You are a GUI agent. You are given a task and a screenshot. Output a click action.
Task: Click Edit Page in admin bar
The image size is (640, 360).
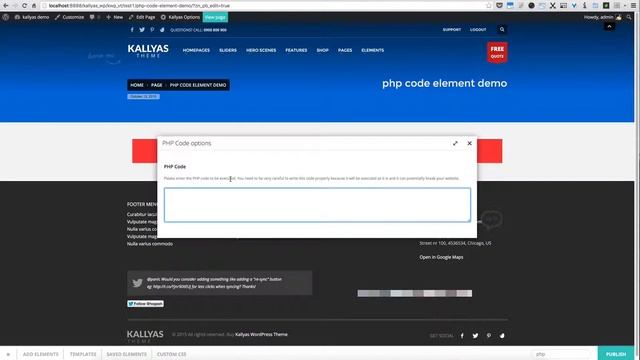point(142,17)
